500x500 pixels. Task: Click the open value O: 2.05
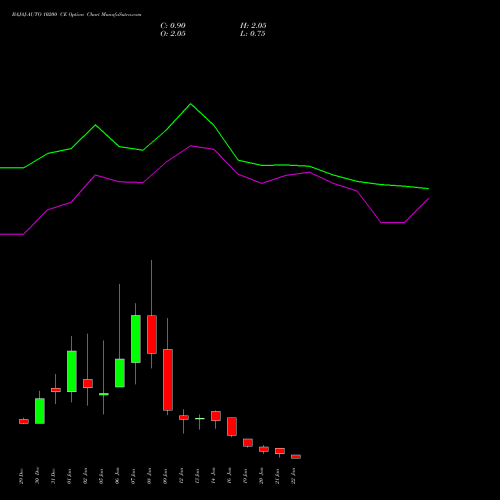[173, 34]
